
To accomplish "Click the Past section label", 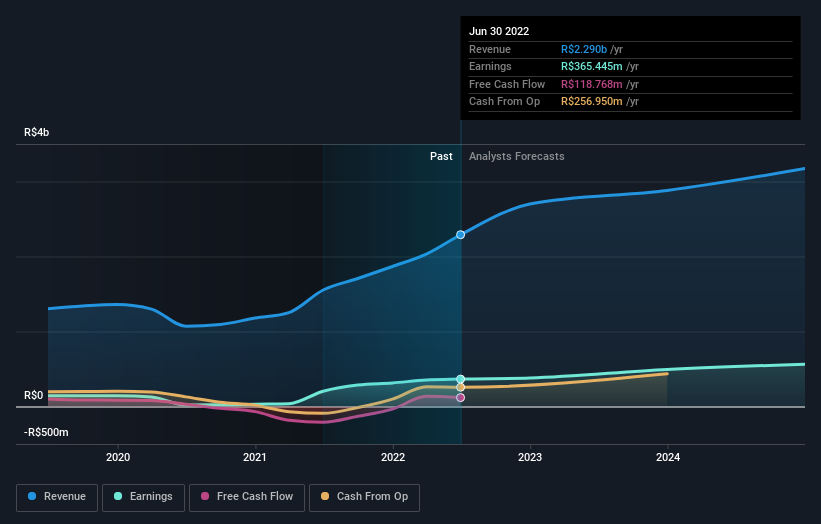I will tap(441, 157).
